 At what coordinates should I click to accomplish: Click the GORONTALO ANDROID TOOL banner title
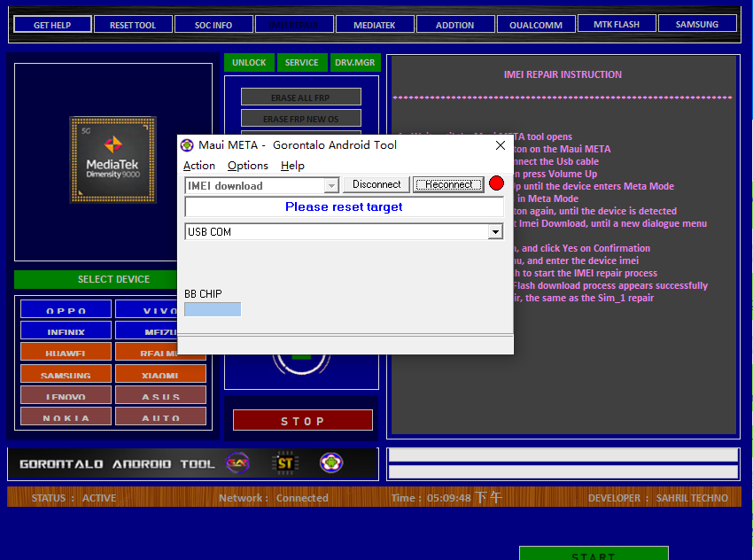click(x=117, y=464)
